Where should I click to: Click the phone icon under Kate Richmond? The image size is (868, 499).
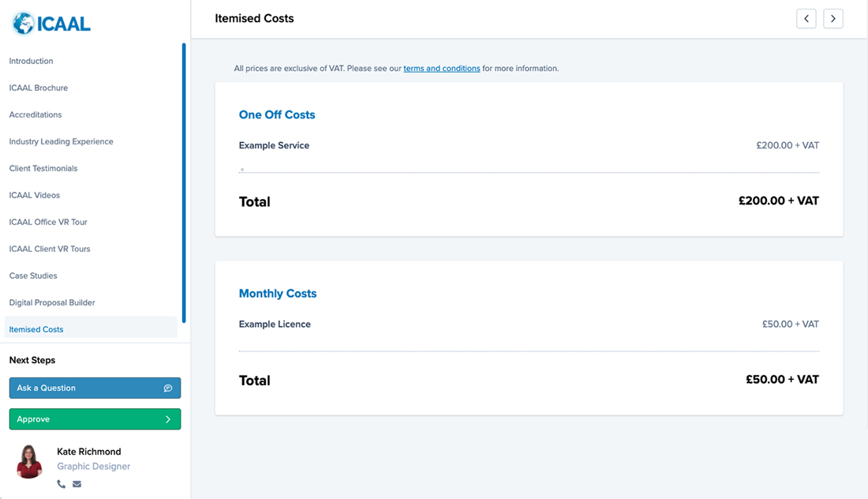pos(62,484)
